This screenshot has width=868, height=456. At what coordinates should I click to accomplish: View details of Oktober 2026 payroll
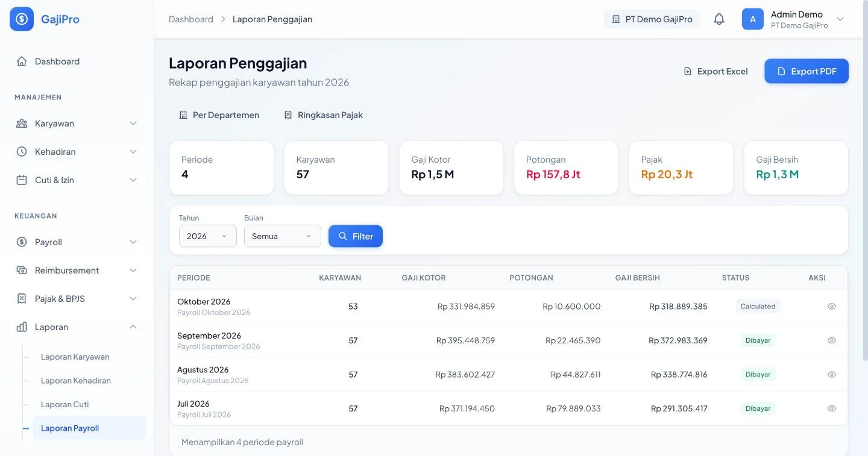coord(832,307)
